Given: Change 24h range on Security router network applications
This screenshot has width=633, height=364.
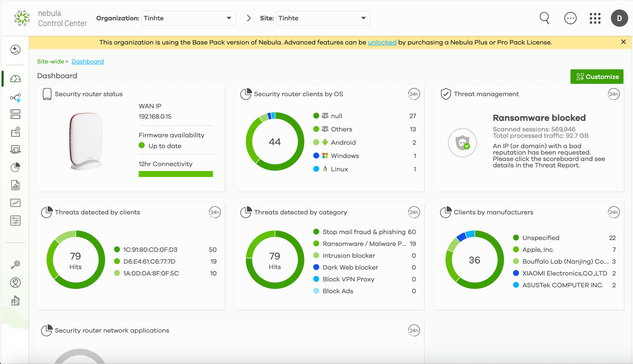Looking at the screenshot, I should 414,331.
